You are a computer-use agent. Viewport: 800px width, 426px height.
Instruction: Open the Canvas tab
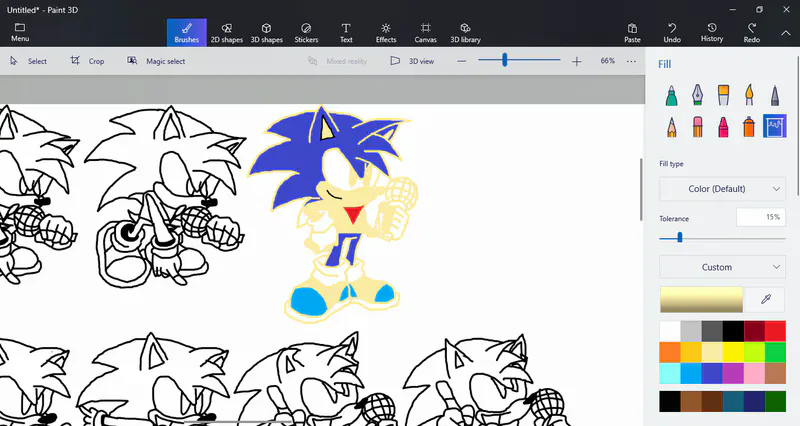[426, 33]
